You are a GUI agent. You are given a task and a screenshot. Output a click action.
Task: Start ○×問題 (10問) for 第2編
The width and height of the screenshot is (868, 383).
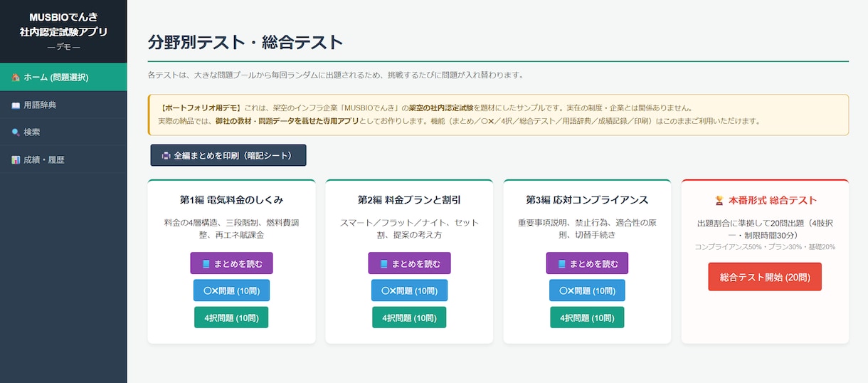coord(409,290)
